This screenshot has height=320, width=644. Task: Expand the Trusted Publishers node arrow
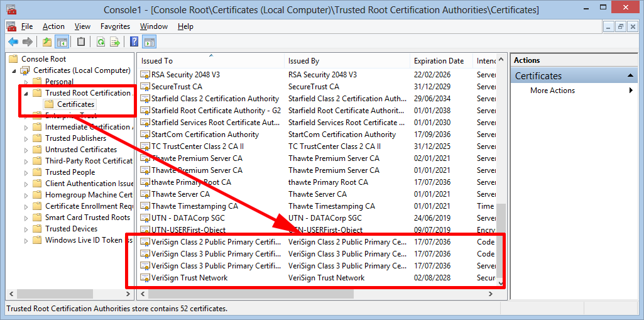pyautogui.click(x=26, y=138)
